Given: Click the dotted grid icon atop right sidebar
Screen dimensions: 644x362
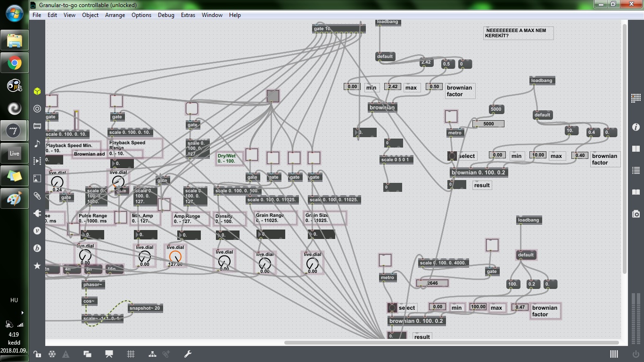Looking at the screenshot, I should point(636,98).
